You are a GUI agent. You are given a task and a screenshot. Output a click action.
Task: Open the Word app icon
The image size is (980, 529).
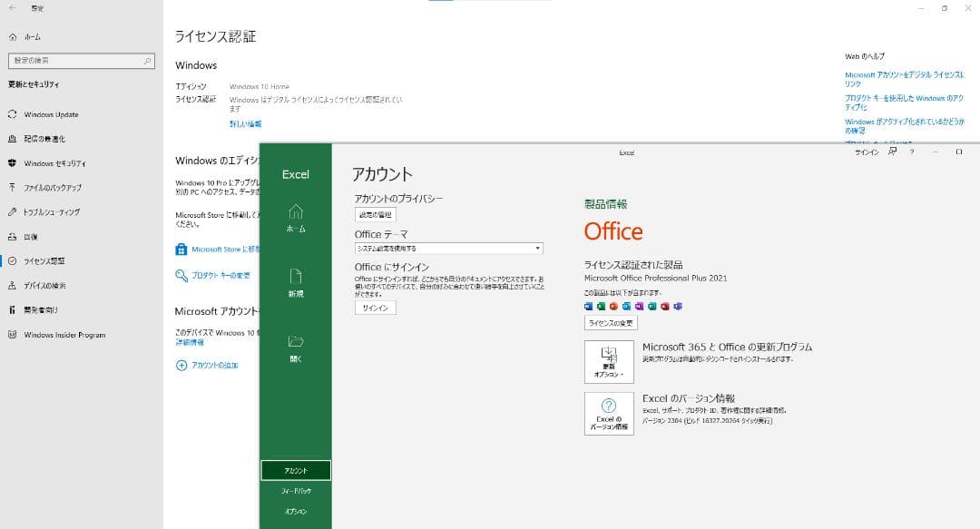coord(588,306)
